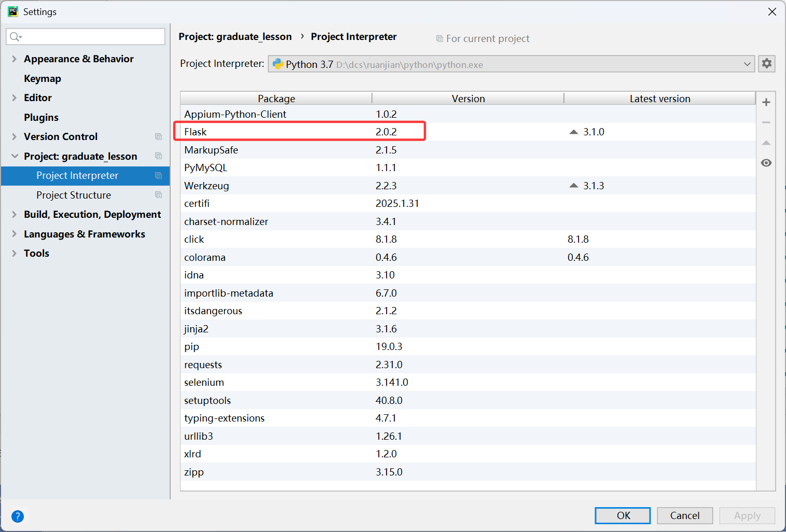Click project-level icon beside Project: graduate_lesson
This screenshot has width=786, height=532.
pos(158,156)
